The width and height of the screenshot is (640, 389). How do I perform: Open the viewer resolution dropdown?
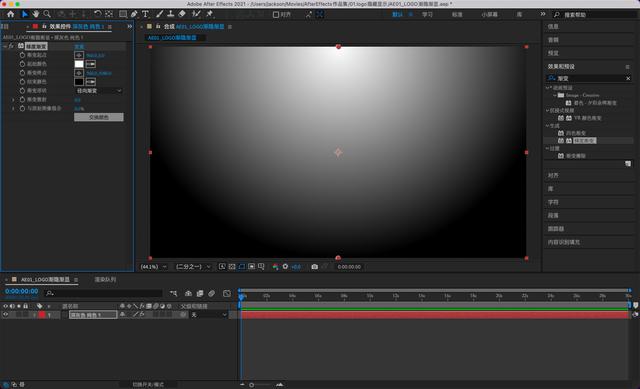(x=193, y=267)
